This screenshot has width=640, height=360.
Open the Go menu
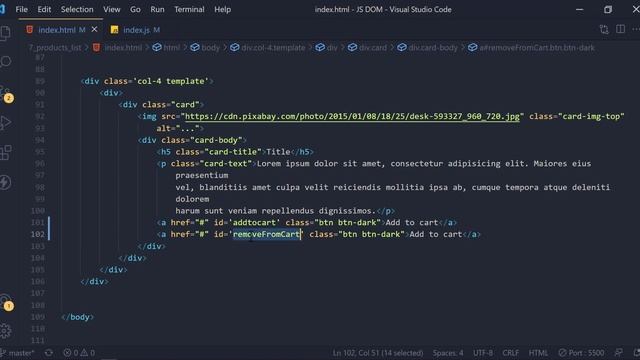135,9
